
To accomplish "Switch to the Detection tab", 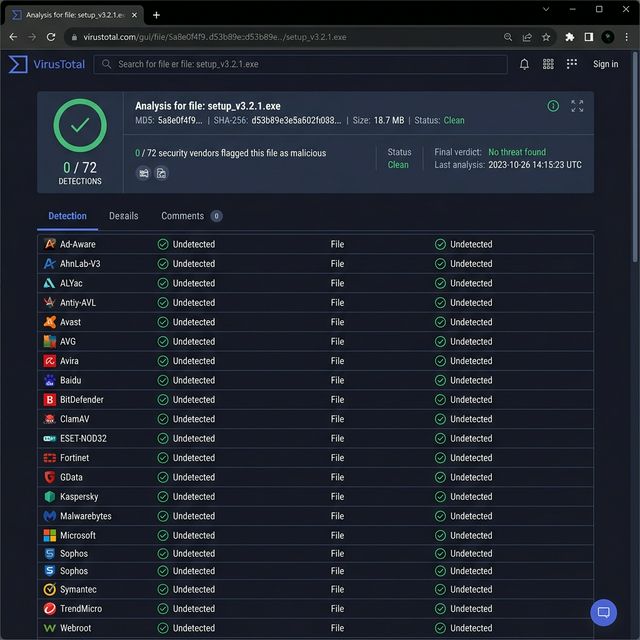I will 67,216.
